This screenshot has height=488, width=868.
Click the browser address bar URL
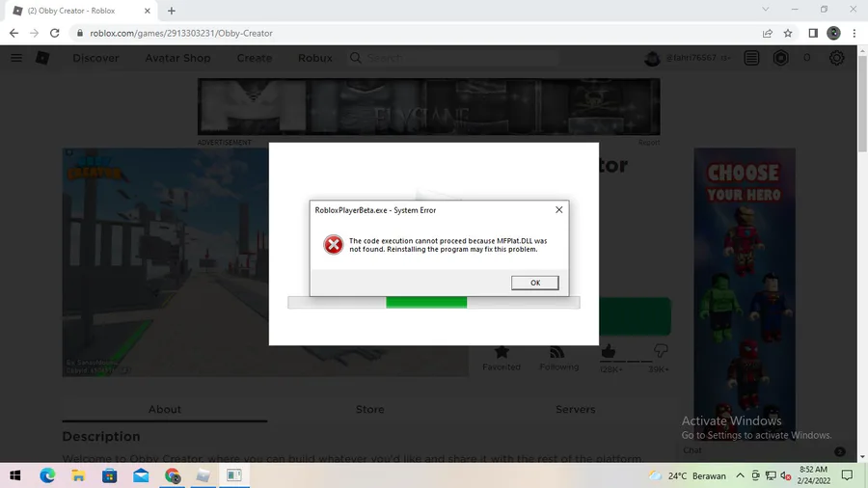(181, 33)
